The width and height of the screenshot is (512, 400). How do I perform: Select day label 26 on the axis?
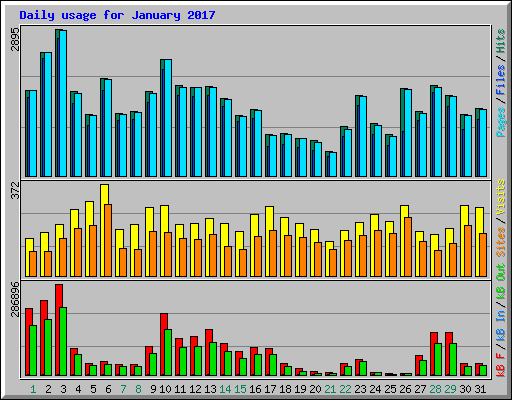(x=405, y=389)
